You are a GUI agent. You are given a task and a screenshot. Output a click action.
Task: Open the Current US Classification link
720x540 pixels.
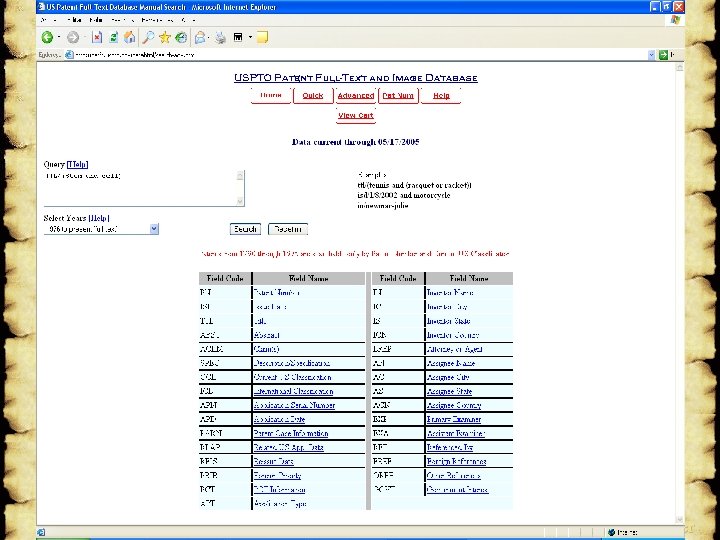click(x=292, y=377)
